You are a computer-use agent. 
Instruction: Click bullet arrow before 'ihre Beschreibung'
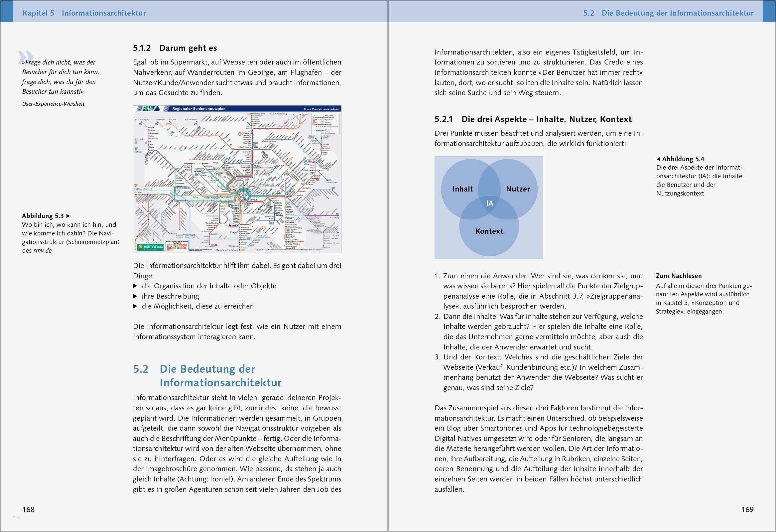point(135,296)
